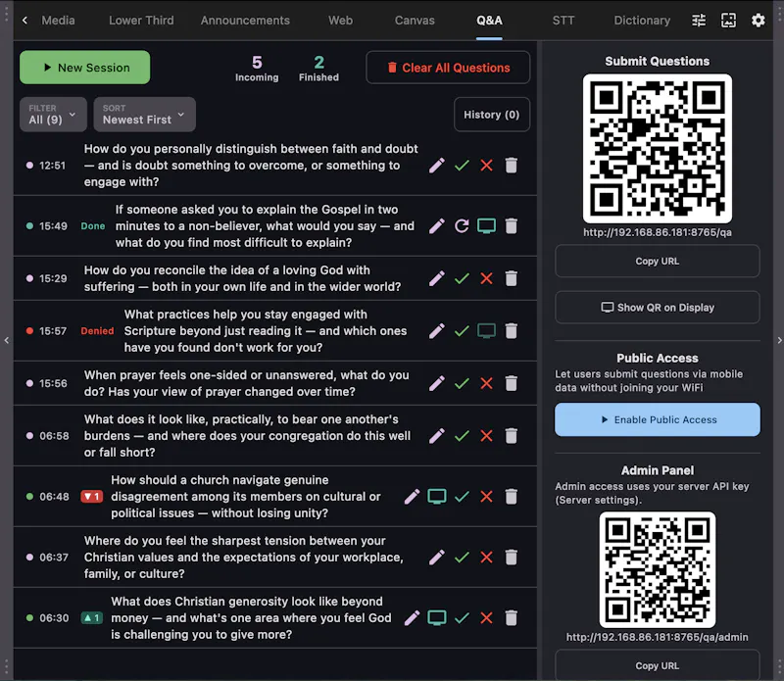The width and height of the screenshot is (784, 681).
Task: Go back with the left chevron
Action: (25, 21)
